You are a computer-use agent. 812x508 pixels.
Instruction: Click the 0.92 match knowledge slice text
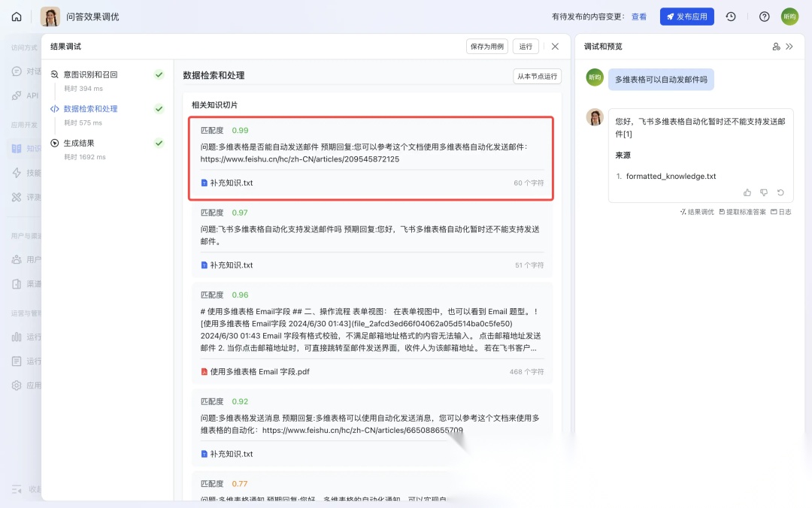click(x=370, y=424)
